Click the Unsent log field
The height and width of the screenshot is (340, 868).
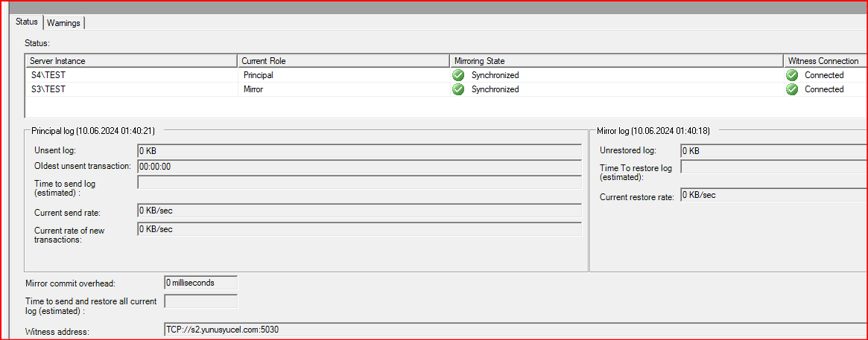click(359, 151)
